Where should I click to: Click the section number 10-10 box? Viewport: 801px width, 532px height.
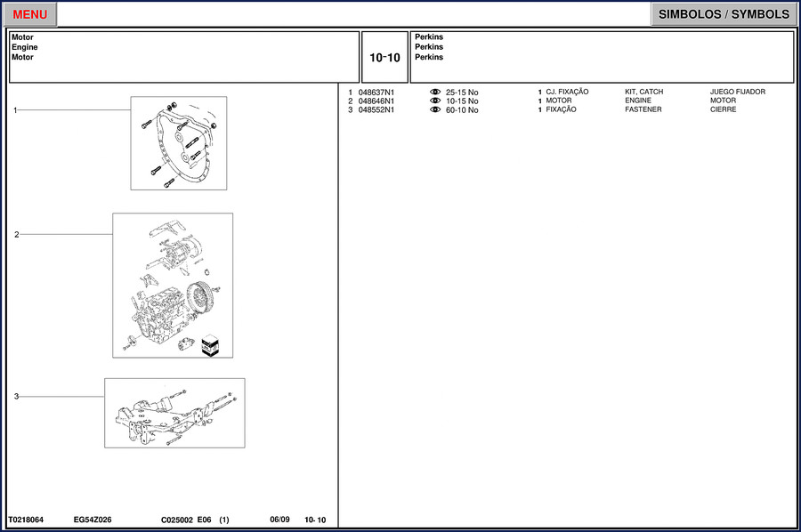(x=384, y=57)
